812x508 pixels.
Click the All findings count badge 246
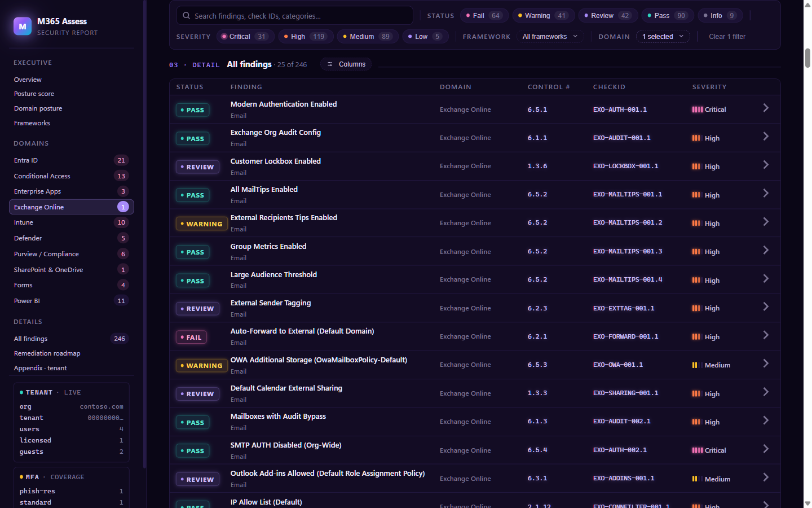pyautogui.click(x=120, y=339)
